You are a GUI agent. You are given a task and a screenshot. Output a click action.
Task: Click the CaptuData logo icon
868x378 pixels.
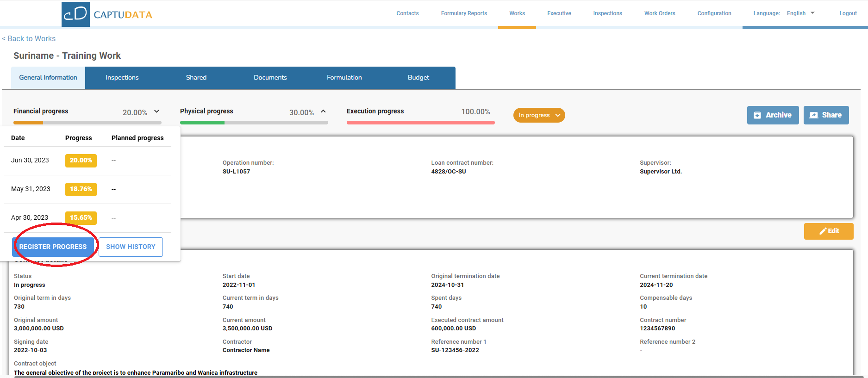tap(75, 14)
